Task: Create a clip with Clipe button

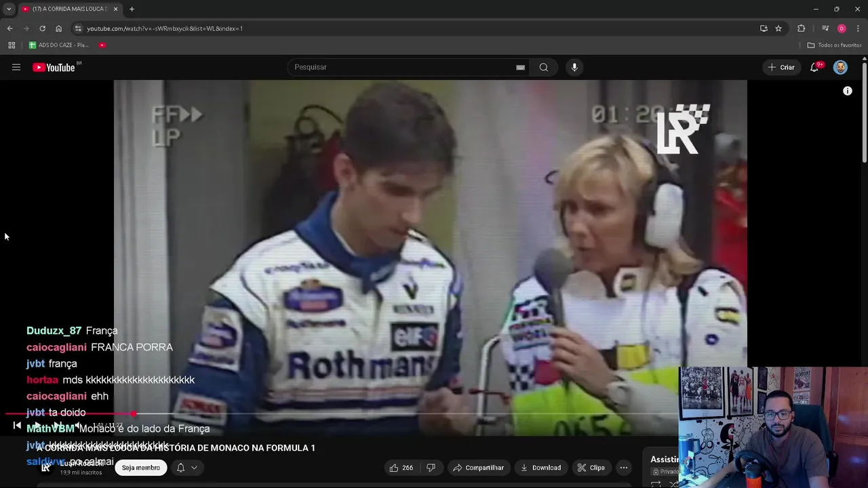Action: (591, 468)
